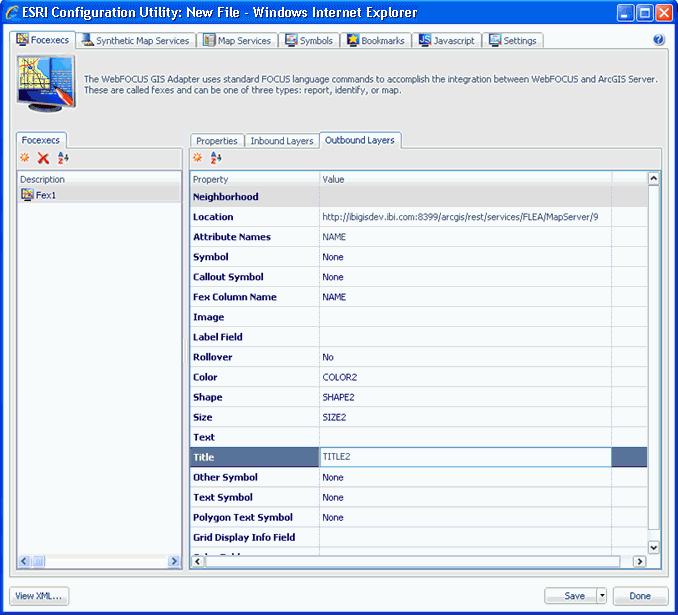678x615 pixels.
Task: Select the Grid Display Info Field row
Action: (418, 538)
